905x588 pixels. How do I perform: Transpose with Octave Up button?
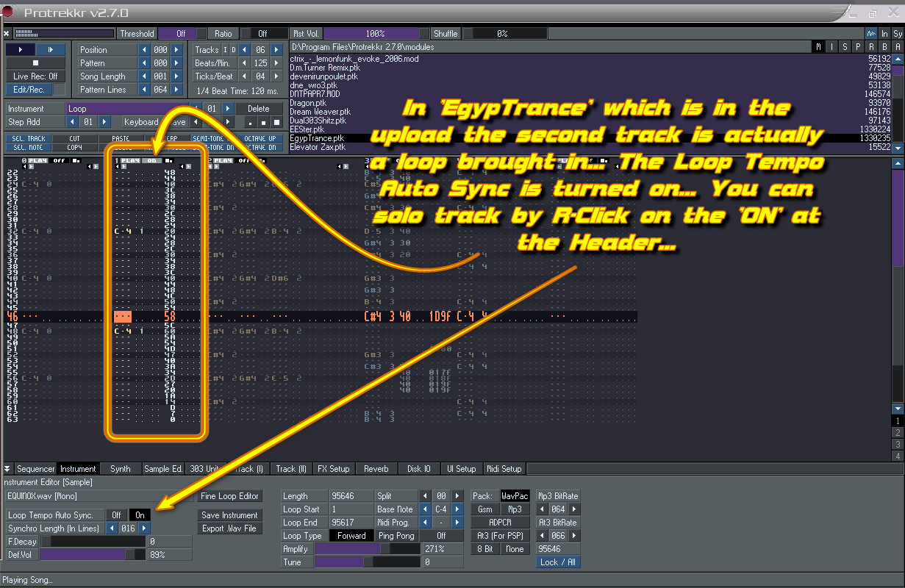(x=260, y=138)
